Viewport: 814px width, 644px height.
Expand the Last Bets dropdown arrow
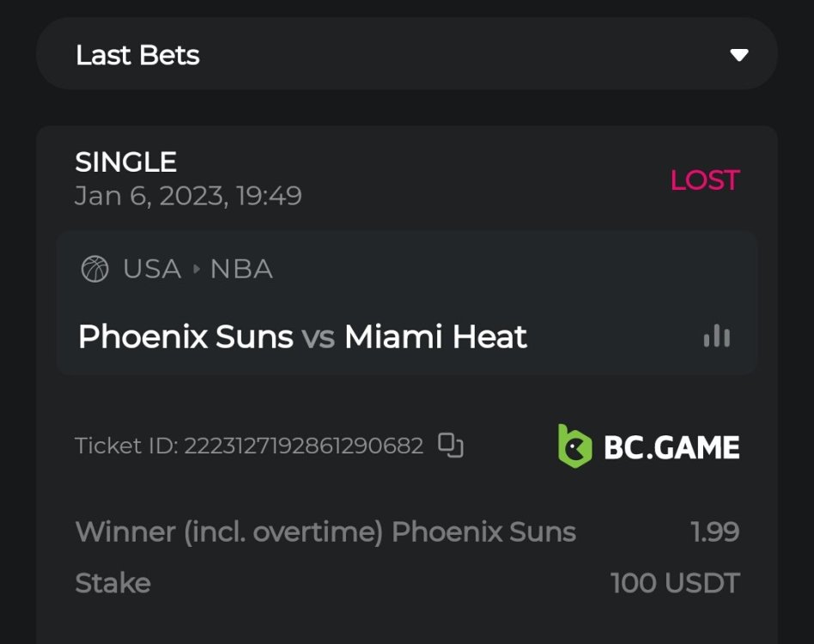738,55
